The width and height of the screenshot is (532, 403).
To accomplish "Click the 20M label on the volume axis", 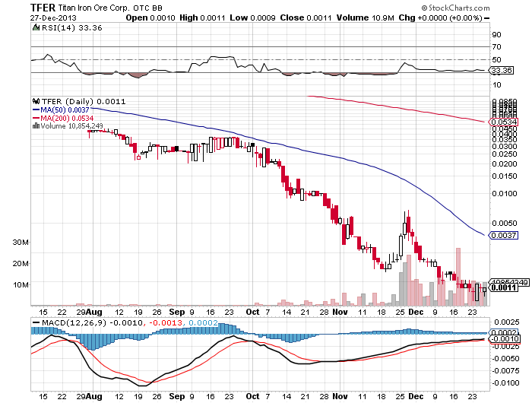I will tap(21, 263).
